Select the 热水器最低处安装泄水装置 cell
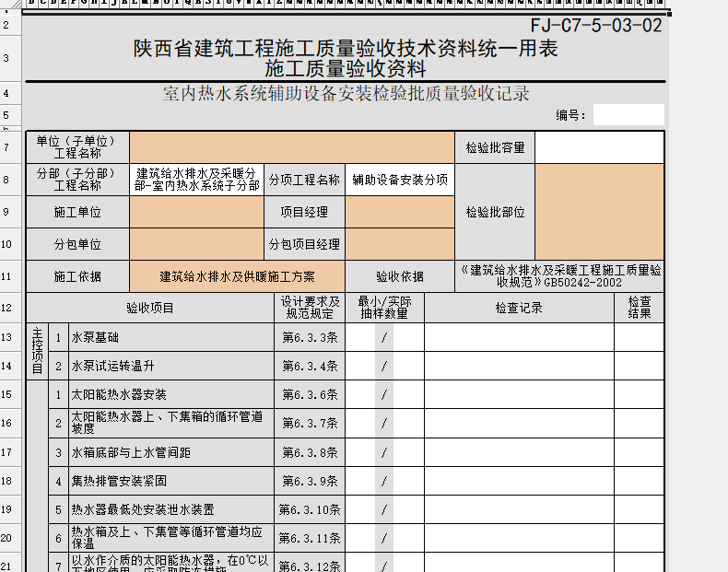Viewport: 728px width, 572px height. click(171, 510)
